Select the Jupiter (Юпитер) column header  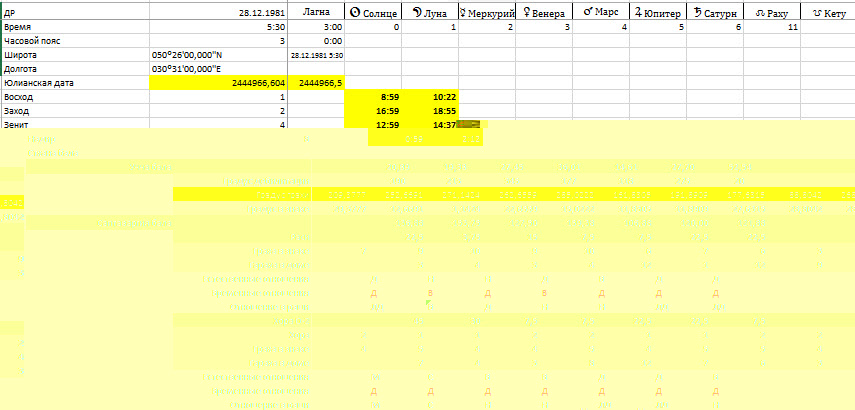pos(658,12)
